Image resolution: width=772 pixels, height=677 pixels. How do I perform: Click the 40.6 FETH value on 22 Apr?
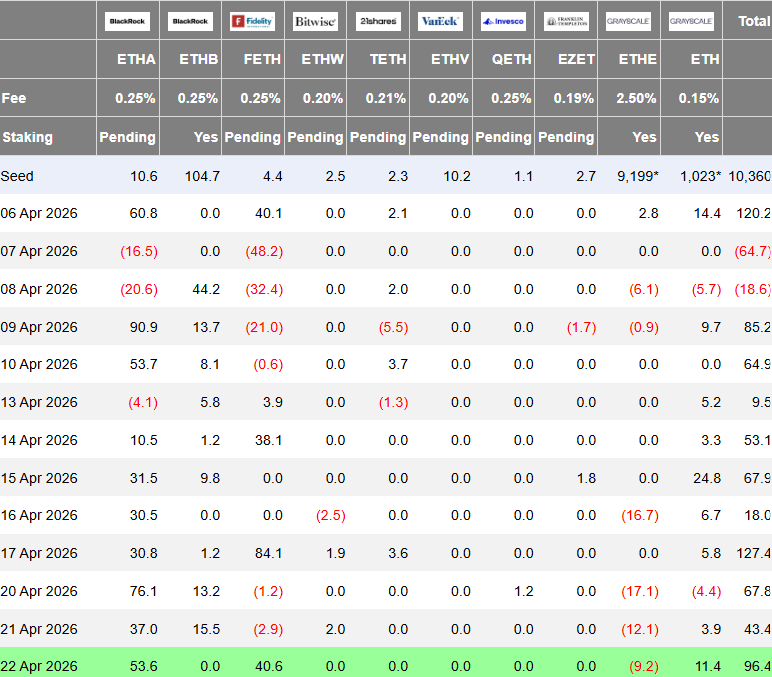pyautogui.click(x=269, y=666)
